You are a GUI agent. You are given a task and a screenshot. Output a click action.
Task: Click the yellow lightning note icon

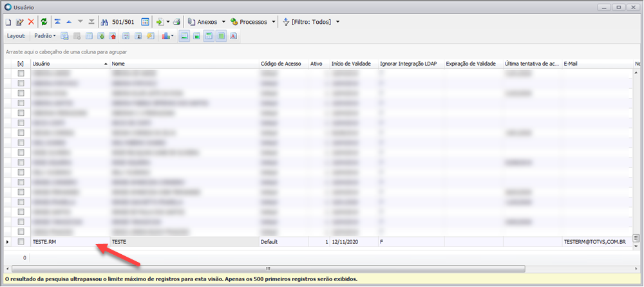click(x=150, y=36)
